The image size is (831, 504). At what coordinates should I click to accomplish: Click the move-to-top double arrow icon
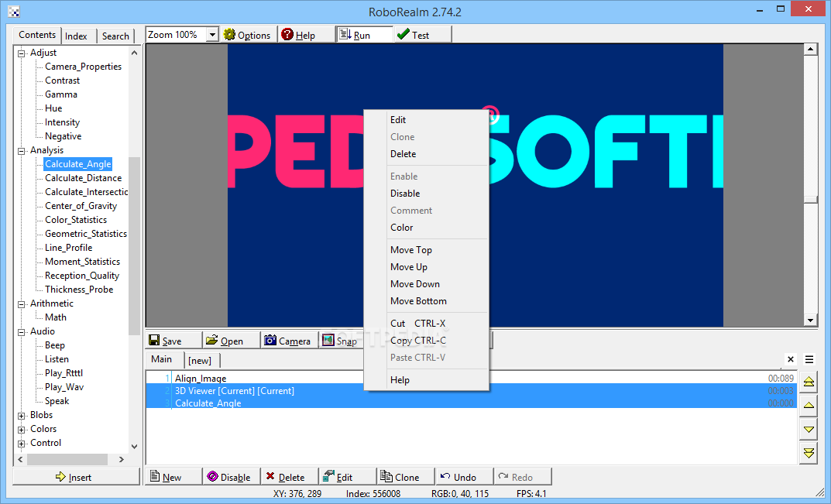809,382
